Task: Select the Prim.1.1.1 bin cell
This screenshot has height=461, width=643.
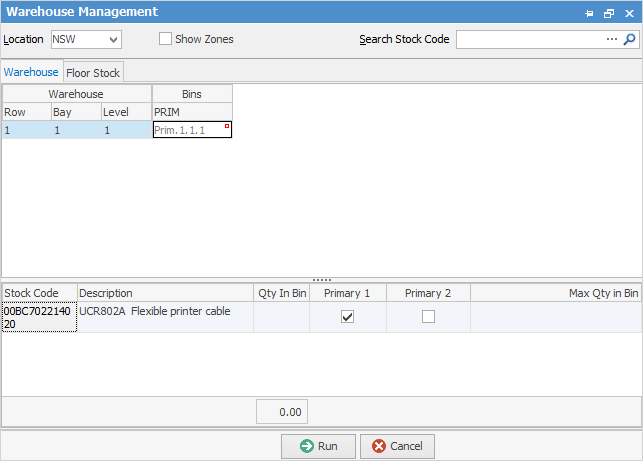Action: coord(191,130)
